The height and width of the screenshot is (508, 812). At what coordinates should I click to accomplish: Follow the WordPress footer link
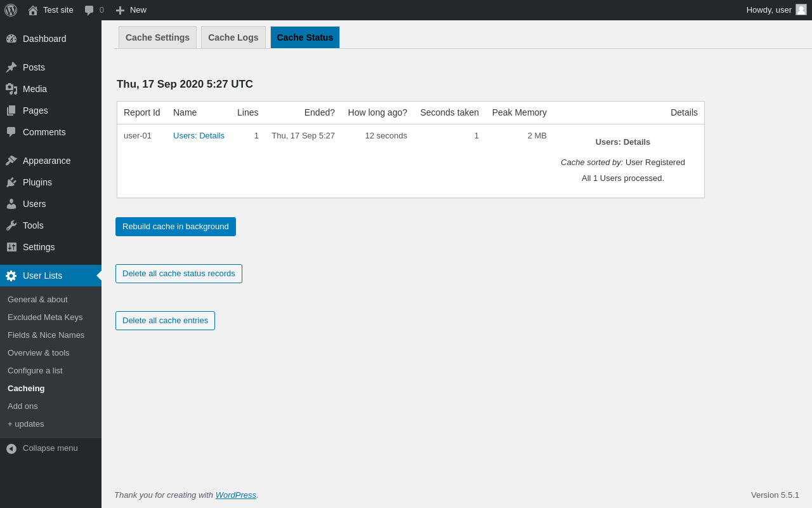(236, 495)
